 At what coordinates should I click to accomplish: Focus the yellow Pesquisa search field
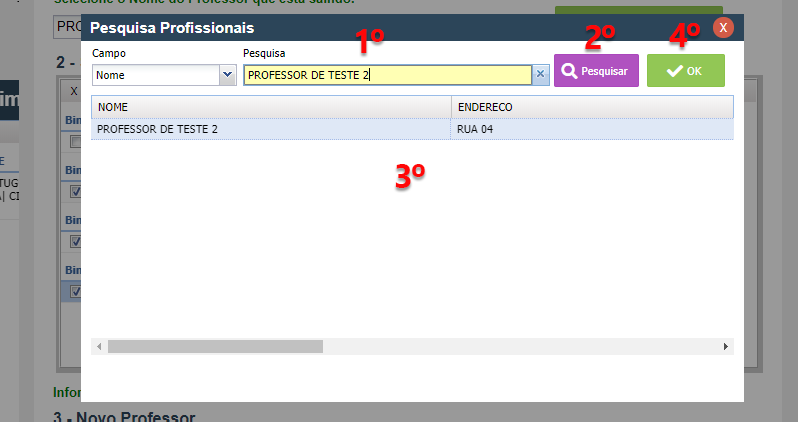(x=388, y=75)
